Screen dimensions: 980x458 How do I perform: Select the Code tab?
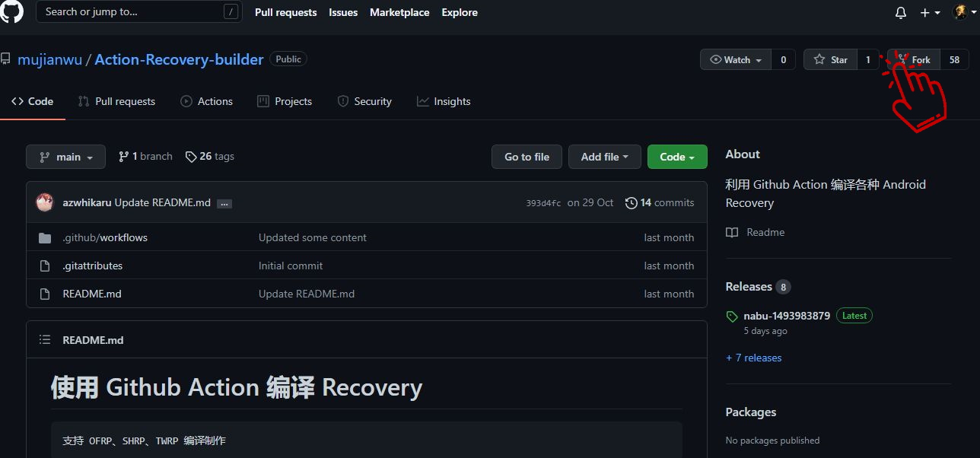[x=33, y=101]
